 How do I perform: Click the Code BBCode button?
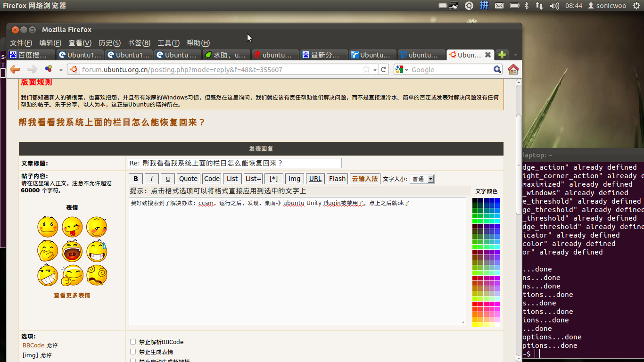tap(212, 179)
